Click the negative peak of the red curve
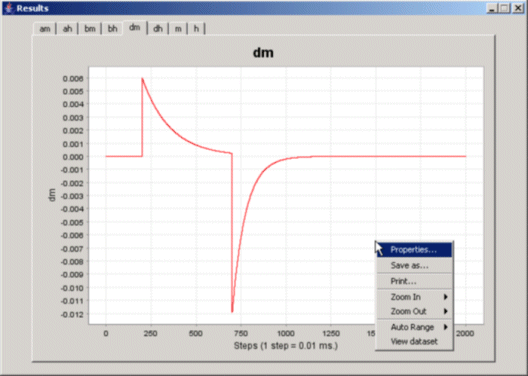The image size is (528, 376). (x=232, y=311)
